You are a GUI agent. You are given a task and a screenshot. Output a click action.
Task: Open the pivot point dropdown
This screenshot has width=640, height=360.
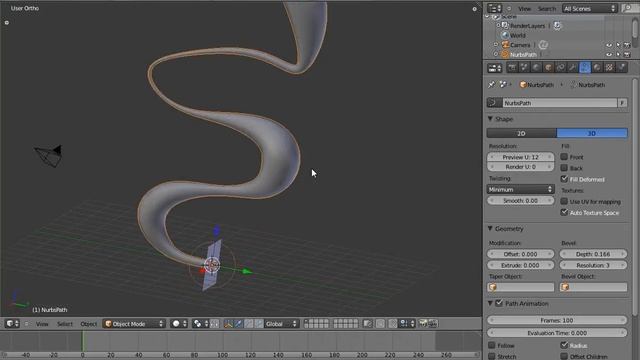point(200,324)
